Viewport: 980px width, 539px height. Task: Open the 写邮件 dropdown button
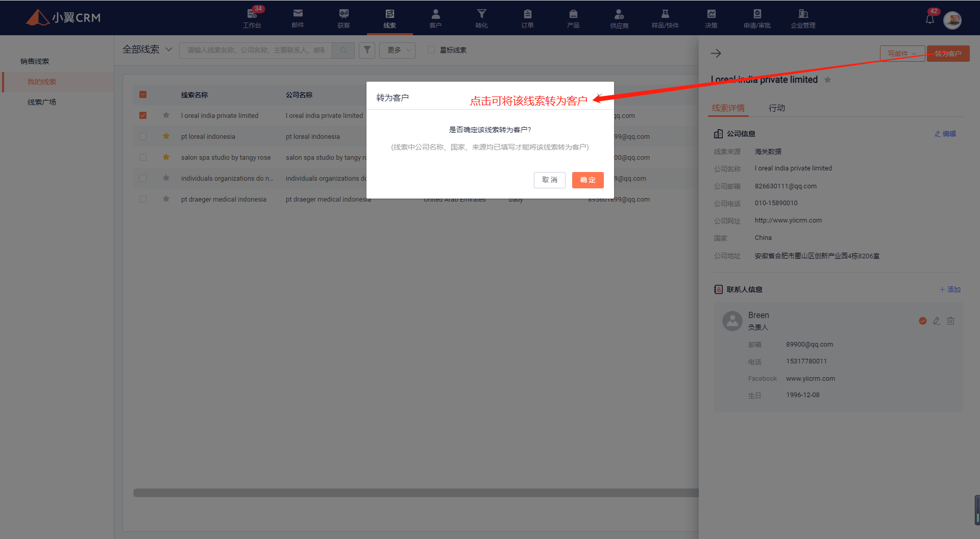click(902, 54)
